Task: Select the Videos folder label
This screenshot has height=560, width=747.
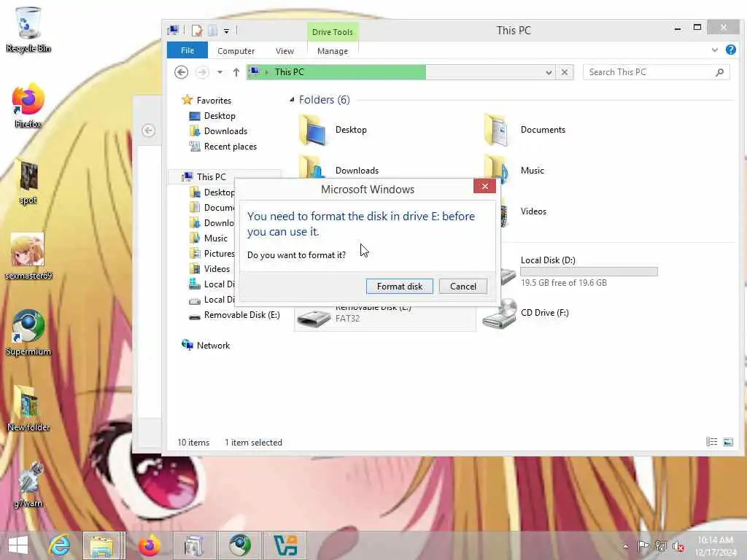Action: (533, 211)
